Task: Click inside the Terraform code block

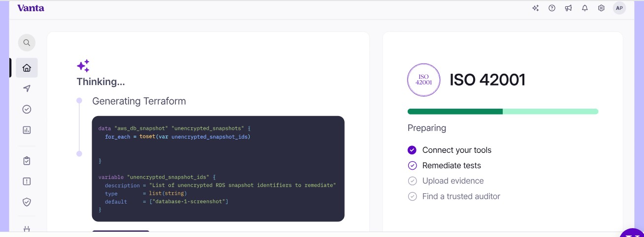Action: (218, 169)
